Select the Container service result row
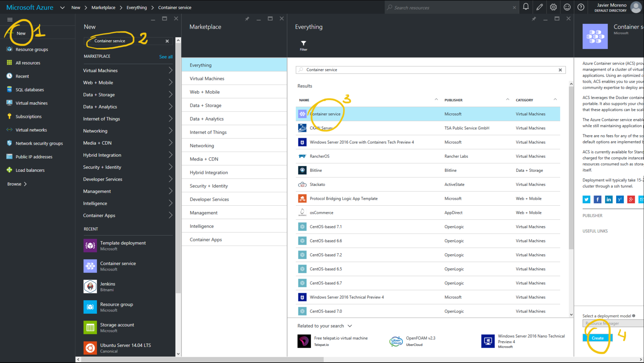Viewport: 644px width, 363px height. click(428, 114)
